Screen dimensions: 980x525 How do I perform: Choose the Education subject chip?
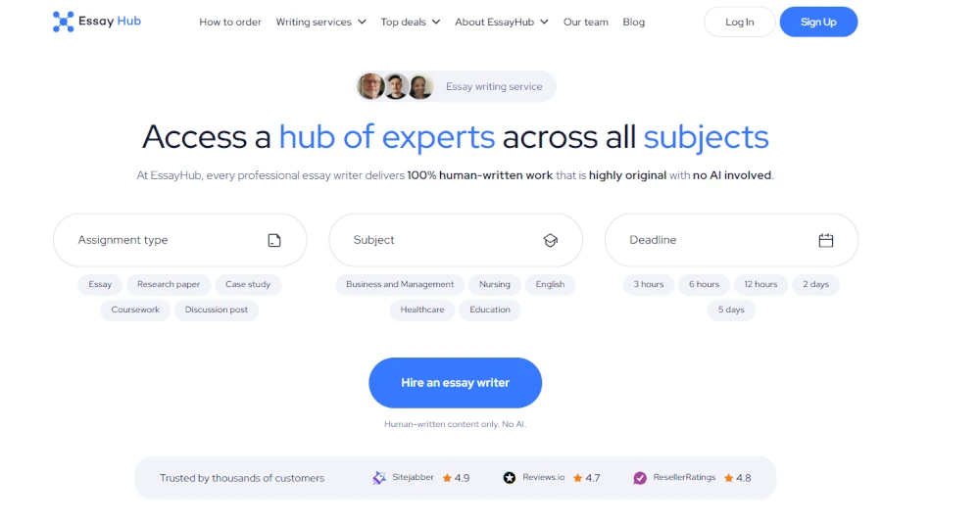coord(489,310)
